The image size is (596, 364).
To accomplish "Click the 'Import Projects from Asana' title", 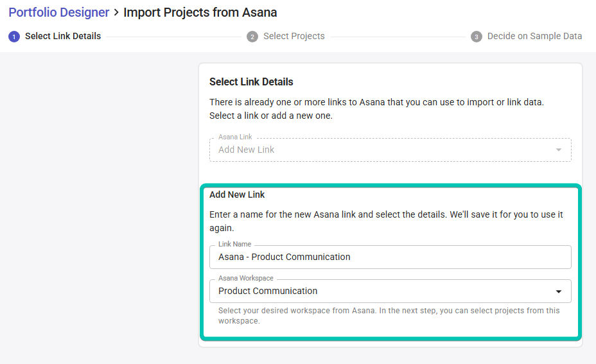I will 200,13.
